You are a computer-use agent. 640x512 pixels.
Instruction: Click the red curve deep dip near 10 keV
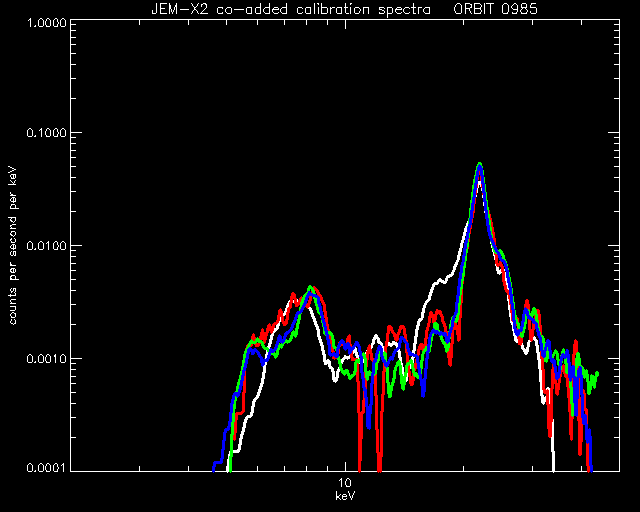pos(360,449)
